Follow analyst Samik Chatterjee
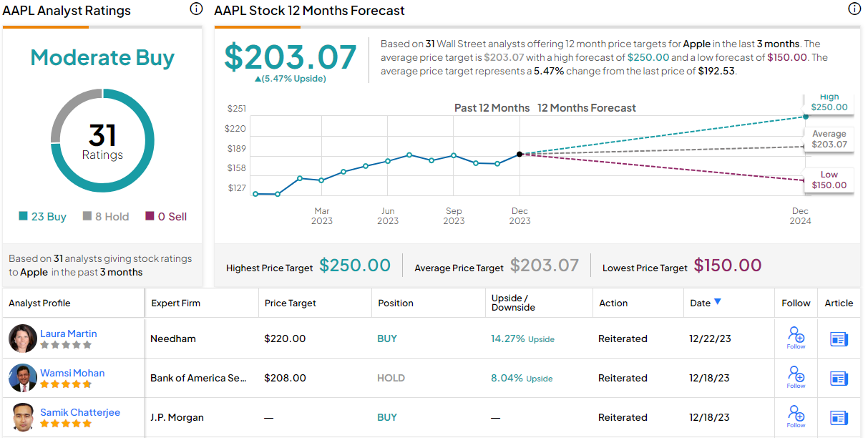This screenshot has width=868, height=438. [796, 417]
